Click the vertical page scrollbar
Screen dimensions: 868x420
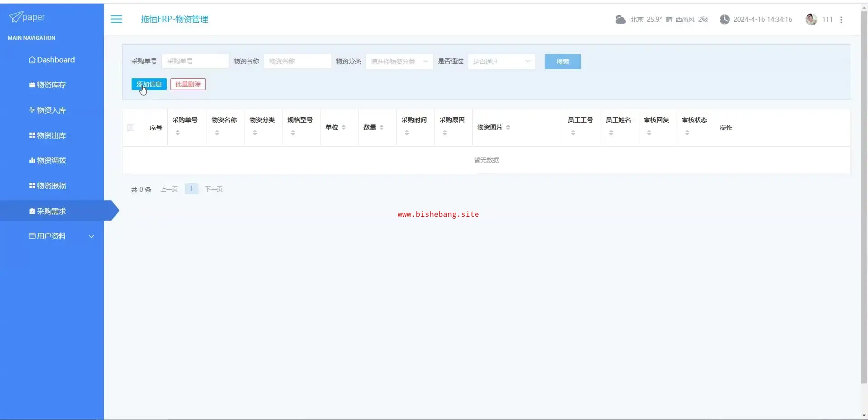(x=864, y=197)
